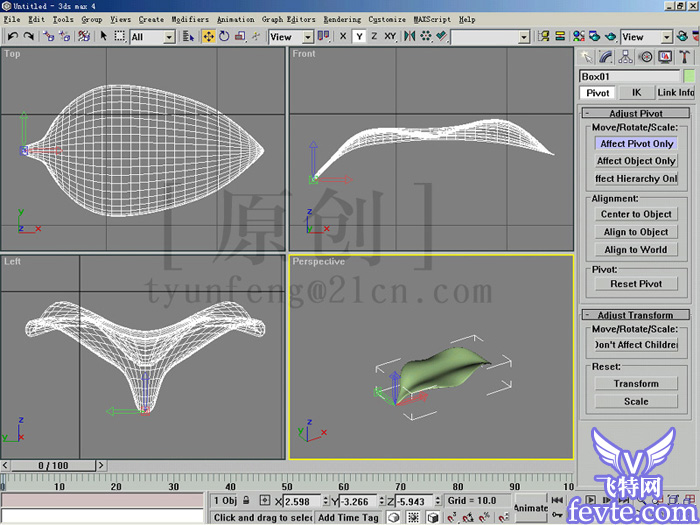
Task: Open the Modify command panel
Action: pos(606,57)
